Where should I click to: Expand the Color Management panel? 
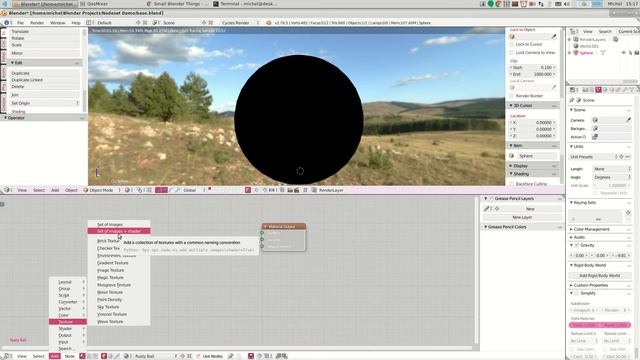coord(599,229)
